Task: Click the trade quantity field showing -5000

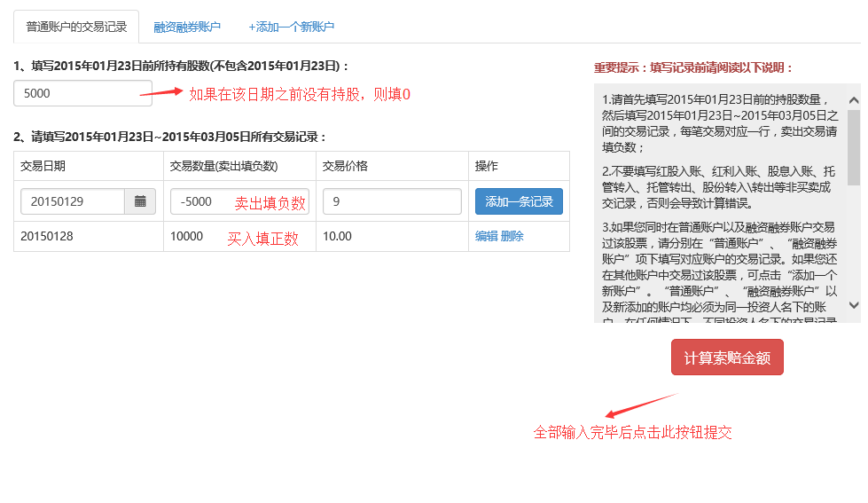Action: (x=199, y=201)
